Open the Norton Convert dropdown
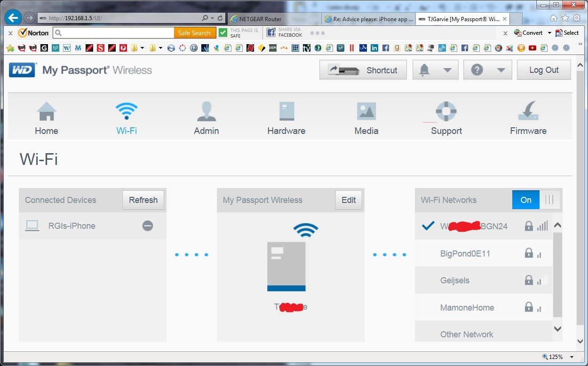 (549, 33)
